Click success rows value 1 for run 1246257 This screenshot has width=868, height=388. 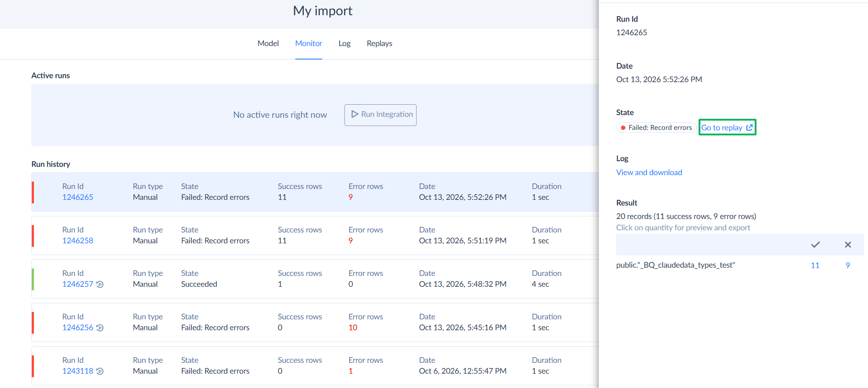pyautogui.click(x=280, y=284)
